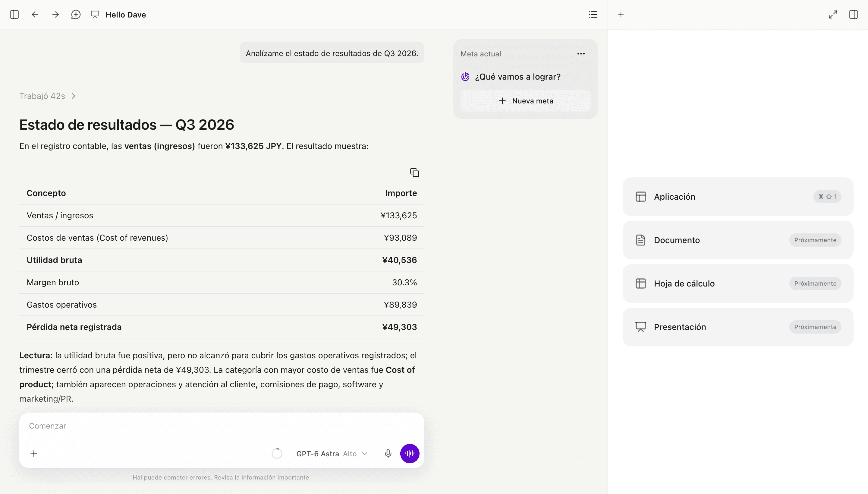Click the Próximamente badge on Presentación
This screenshot has width=868, height=494.
pyautogui.click(x=815, y=327)
